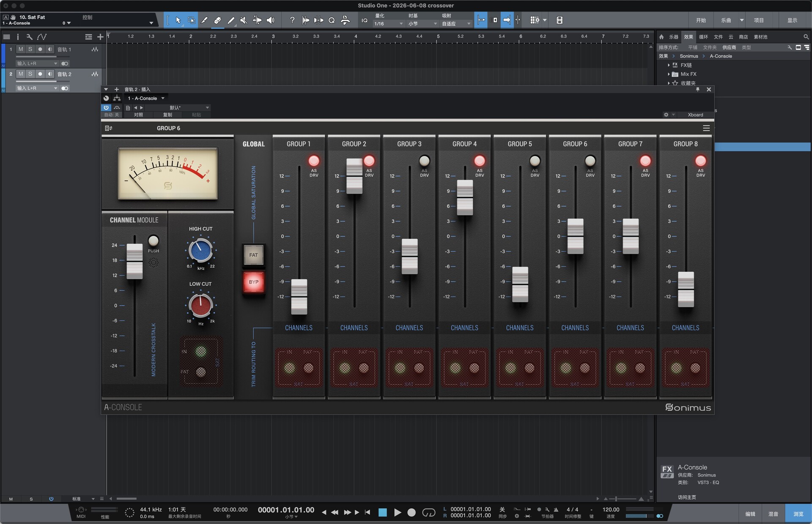
Task: Click the HIGH CUT blue knob
Action: (200, 250)
